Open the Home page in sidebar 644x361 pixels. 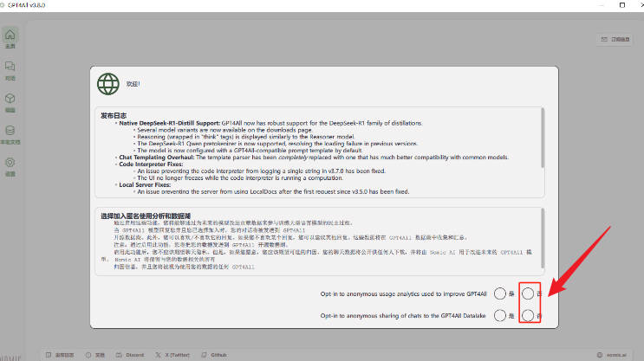click(x=10, y=38)
